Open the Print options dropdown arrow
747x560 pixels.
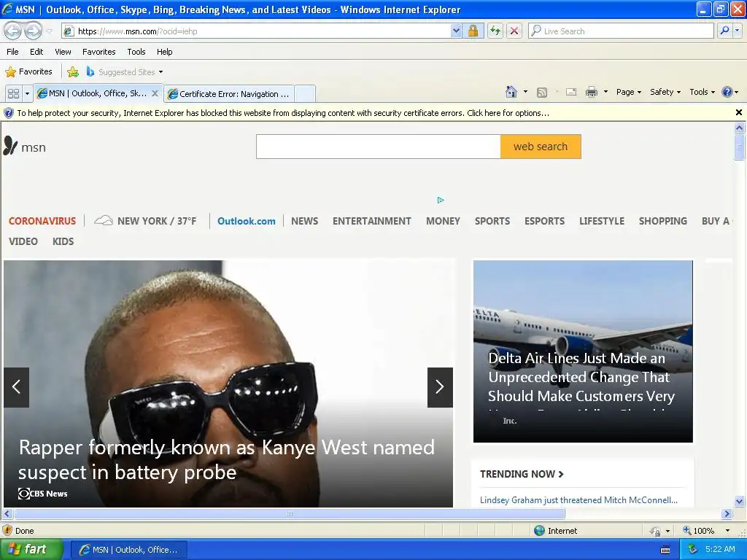pyautogui.click(x=605, y=92)
